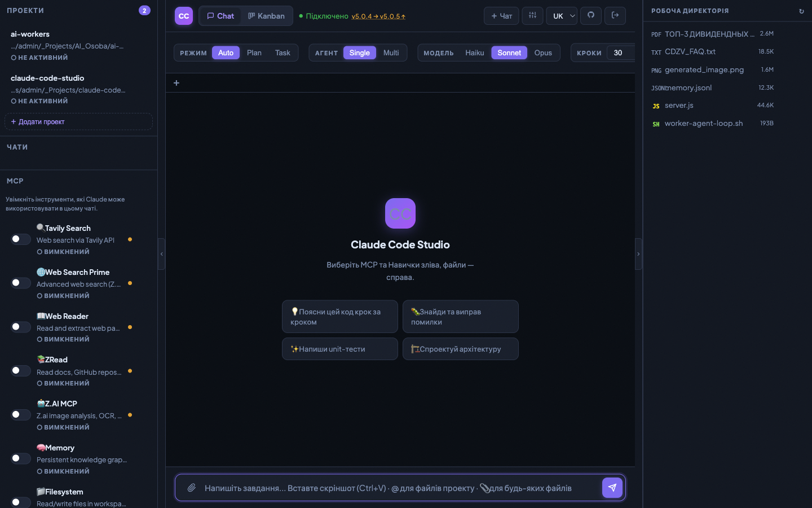Click the orange status dot for ZRead
The width and height of the screenshot is (812, 508).
coord(130,371)
